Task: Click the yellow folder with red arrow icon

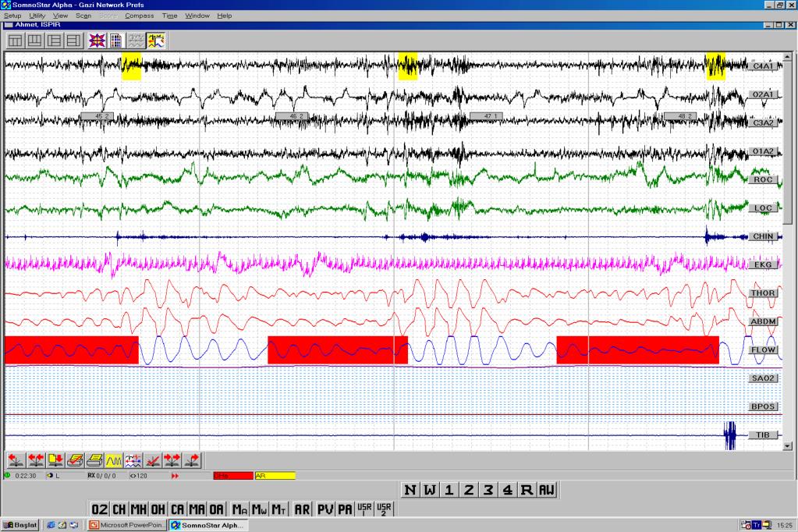Action: [55, 459]
